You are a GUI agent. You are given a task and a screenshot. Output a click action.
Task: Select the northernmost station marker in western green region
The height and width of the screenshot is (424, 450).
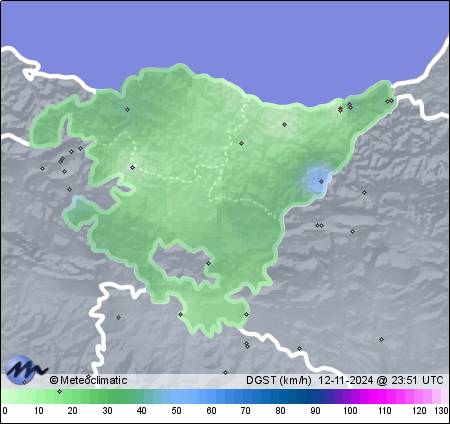pyautogui.click(x=127, y=109)
